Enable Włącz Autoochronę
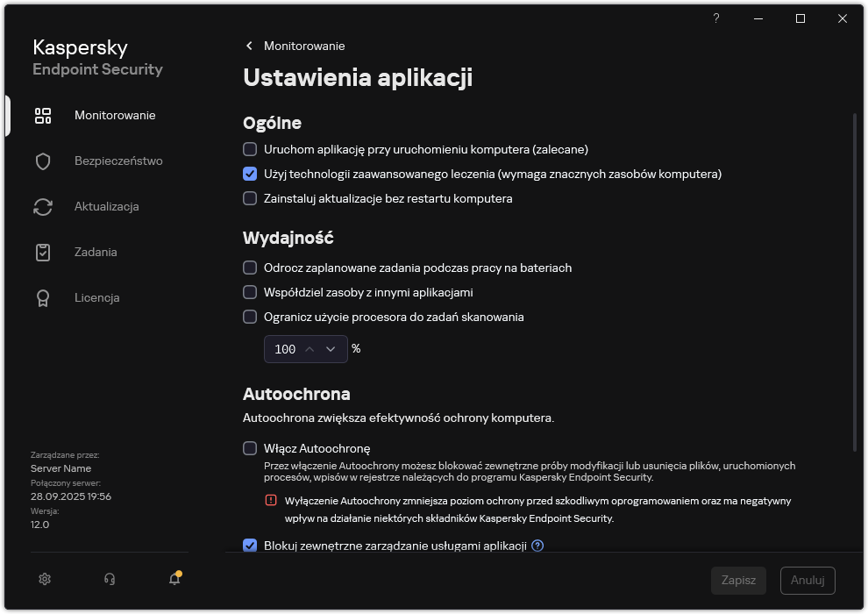This screenshot has width=868, height=614. pyautogui.click(x=249, y=448)
